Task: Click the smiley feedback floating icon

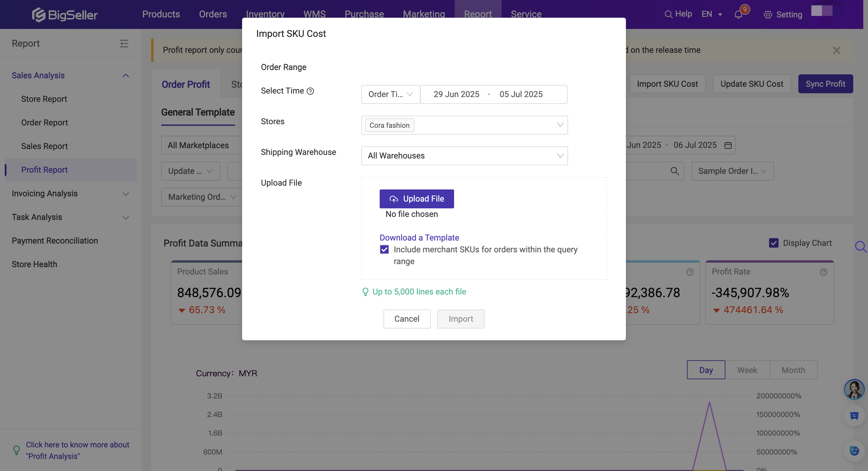Action: click(x=854, y=451)
